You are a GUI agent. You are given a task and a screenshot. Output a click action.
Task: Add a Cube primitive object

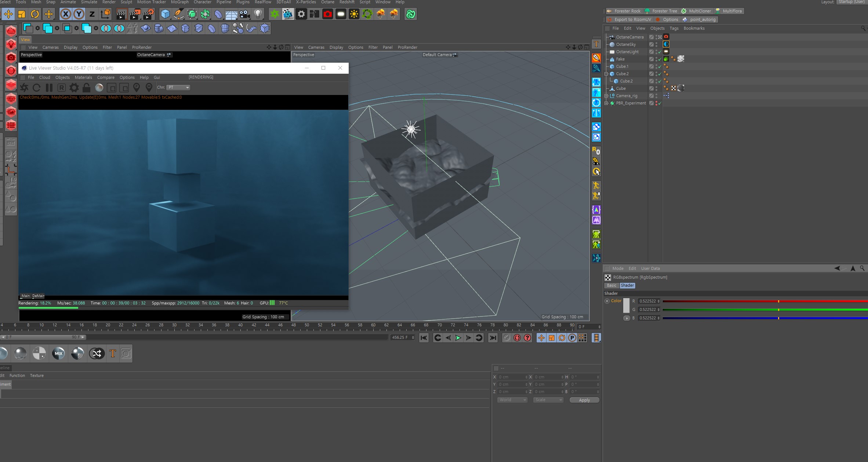pyautogui.click(x=166, y=14)
